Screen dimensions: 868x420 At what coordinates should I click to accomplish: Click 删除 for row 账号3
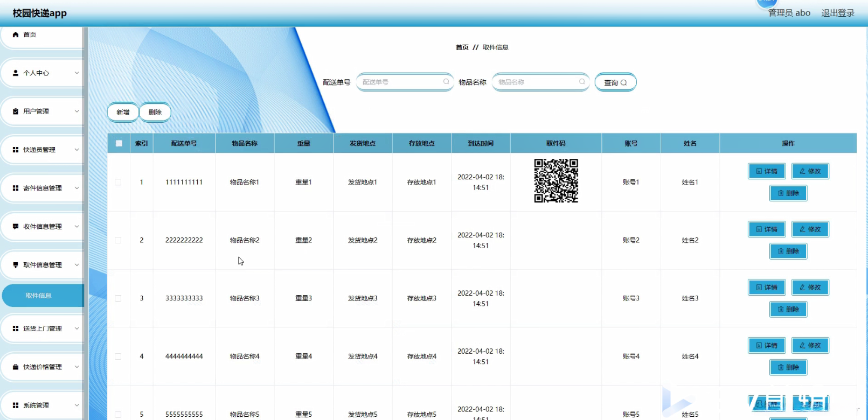(788, 310)
